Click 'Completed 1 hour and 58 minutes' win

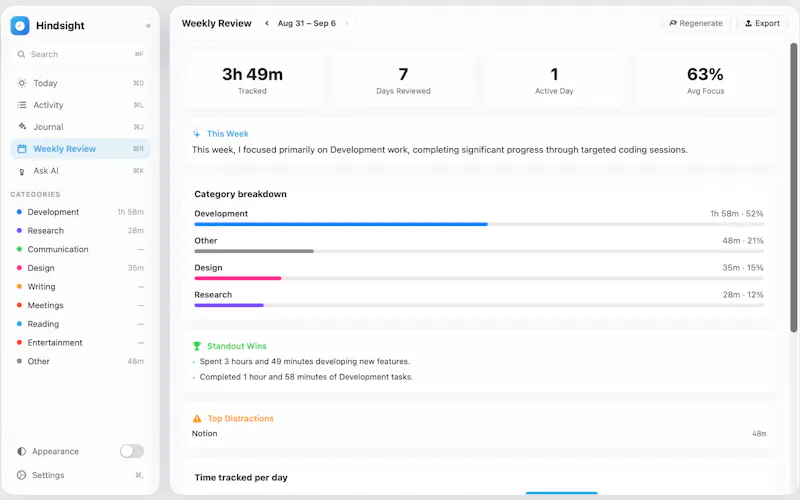(x=307, y=377)
